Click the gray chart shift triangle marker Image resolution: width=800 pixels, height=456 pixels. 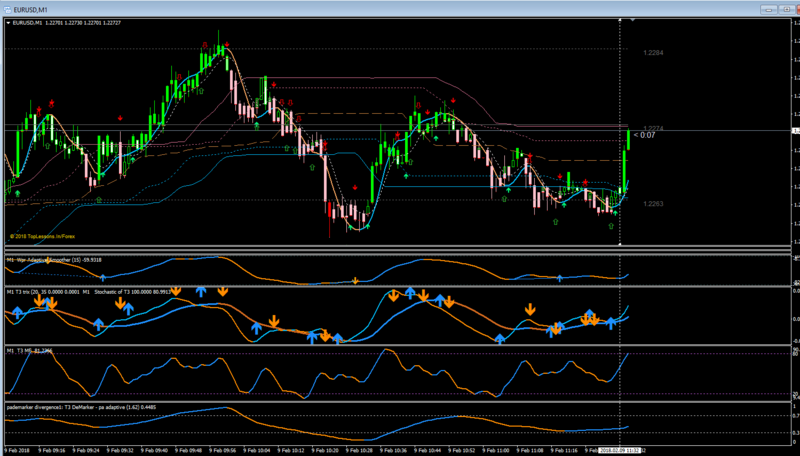pyautogui.click(x=633, y=20)
